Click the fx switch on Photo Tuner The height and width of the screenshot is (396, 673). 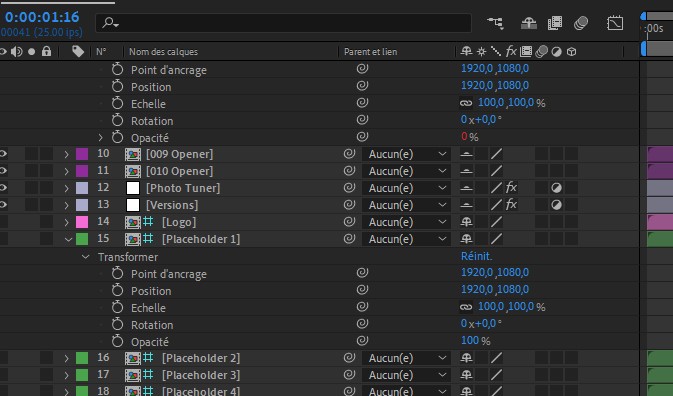511,187
